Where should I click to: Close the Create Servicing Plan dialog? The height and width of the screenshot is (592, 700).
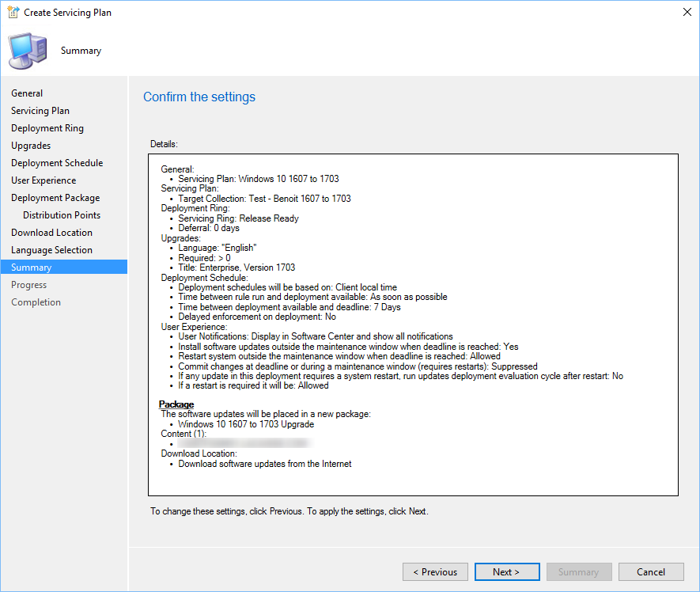(687, 12)
